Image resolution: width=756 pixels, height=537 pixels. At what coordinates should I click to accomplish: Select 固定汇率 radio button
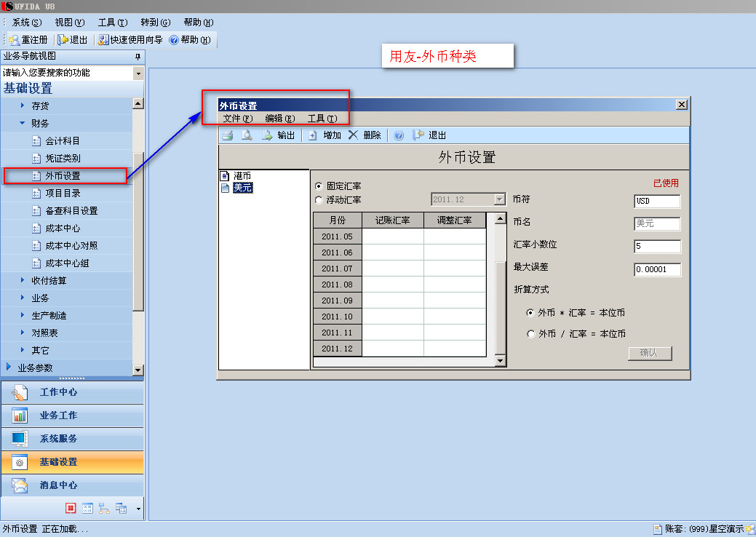pos(319,186)
